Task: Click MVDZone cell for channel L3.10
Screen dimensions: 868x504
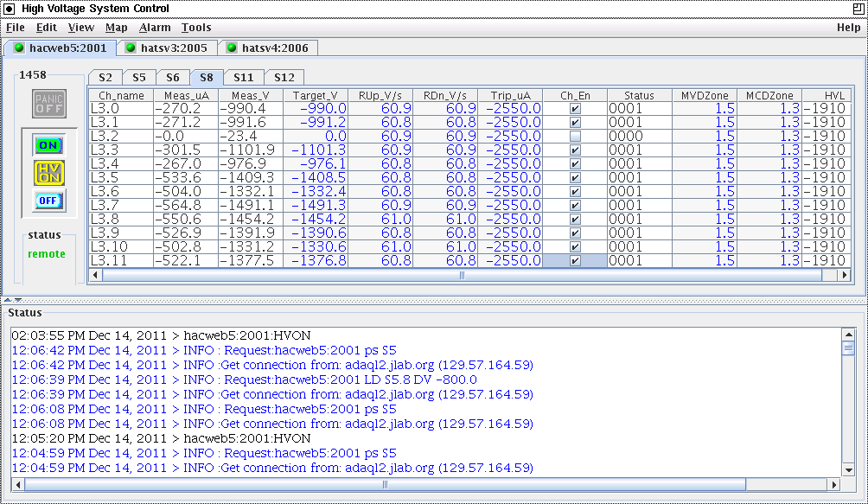Action: point(705,247)
